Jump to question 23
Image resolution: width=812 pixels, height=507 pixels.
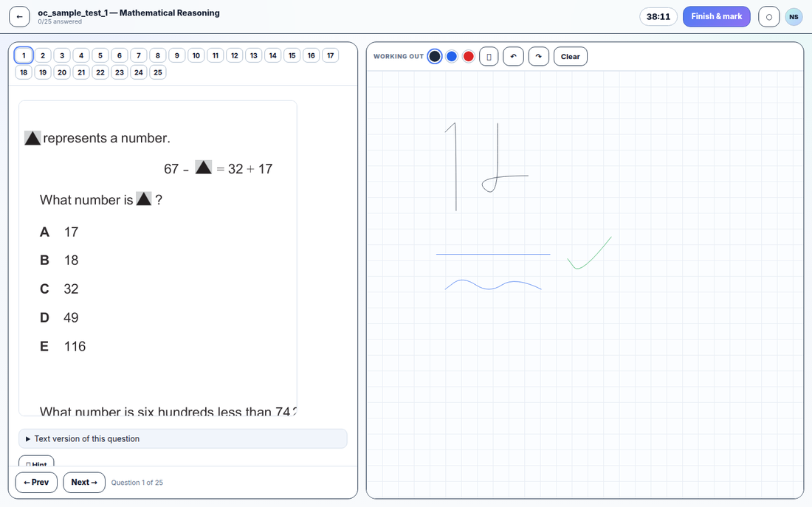pyautogui.click(x=120, y=72)
